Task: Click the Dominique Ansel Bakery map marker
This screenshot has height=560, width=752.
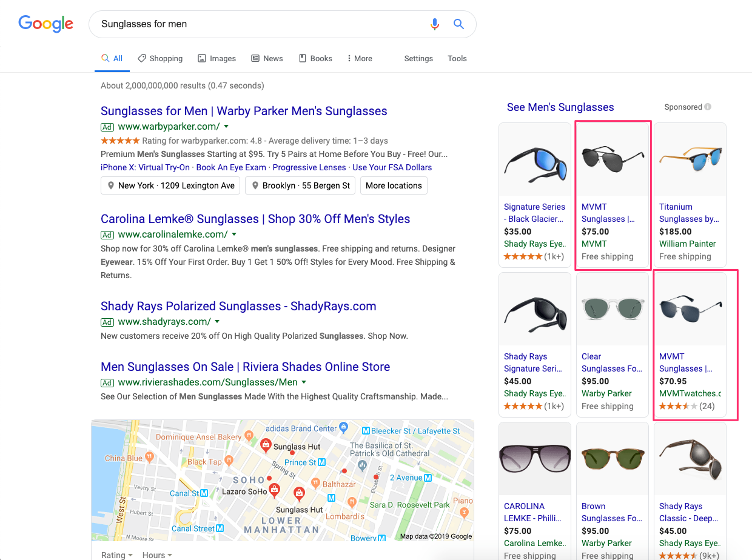Action: 248,436
